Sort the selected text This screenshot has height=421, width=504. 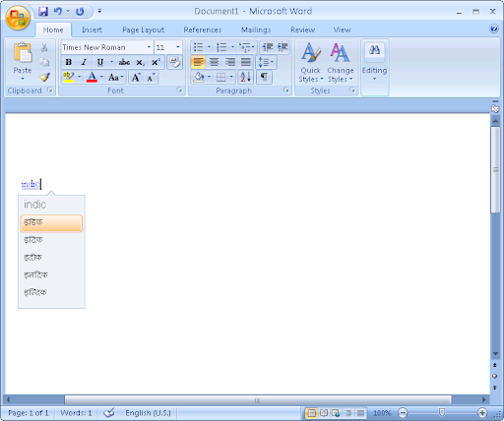[x=245, y=78]
